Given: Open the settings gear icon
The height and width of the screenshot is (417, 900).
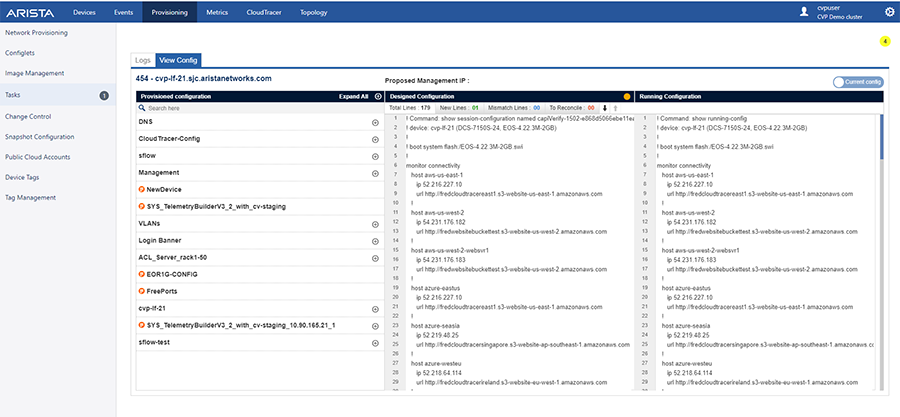Looking at the screenshot, I should (x=889, y=12).
